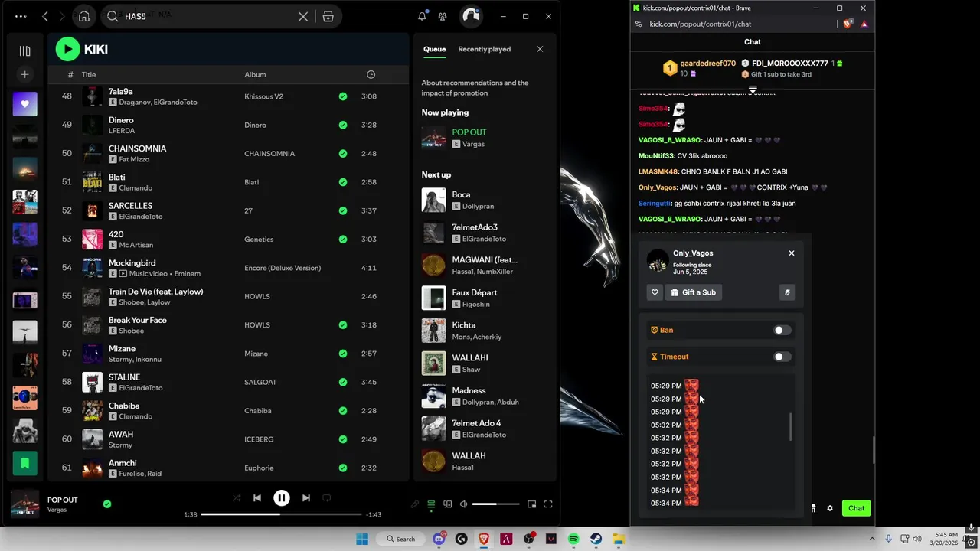Toggle the saved checkmark for SARCELLES
Screen dimensions: 980x551
coord(343,210)
